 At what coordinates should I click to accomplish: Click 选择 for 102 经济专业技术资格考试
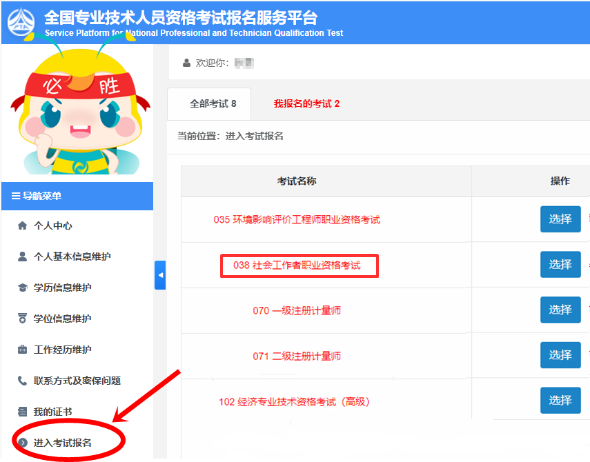point(560,400)
